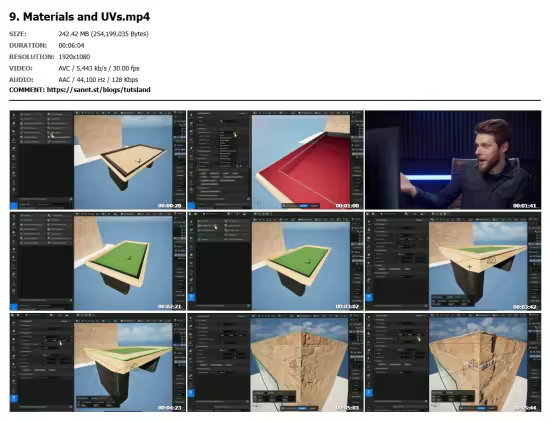Click the VIDEO: label

21,68
